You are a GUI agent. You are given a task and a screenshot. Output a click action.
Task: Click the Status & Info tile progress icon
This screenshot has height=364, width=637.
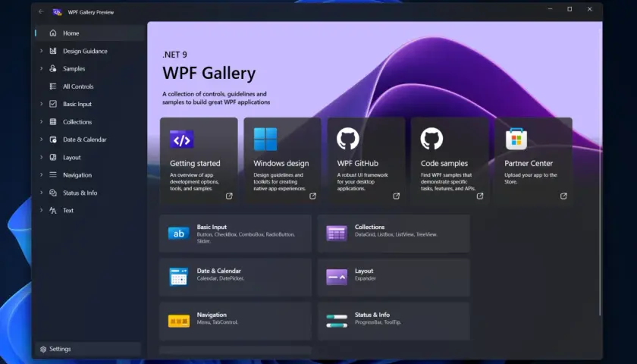[x=337, y=321]
